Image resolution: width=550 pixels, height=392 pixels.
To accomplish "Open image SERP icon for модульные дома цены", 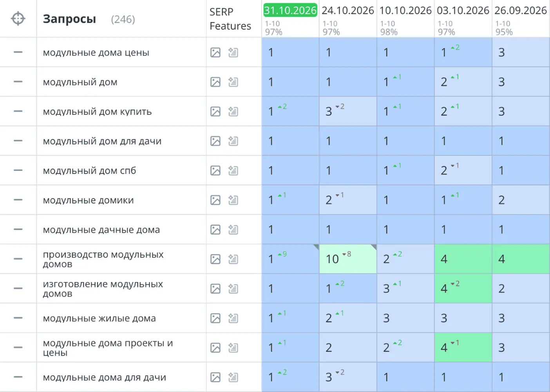I will coord(215,52).
